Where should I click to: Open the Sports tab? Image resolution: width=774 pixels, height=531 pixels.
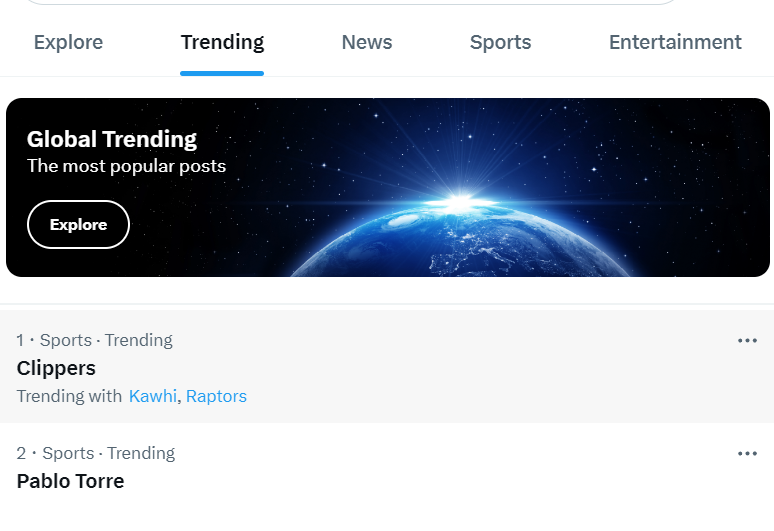501,42
